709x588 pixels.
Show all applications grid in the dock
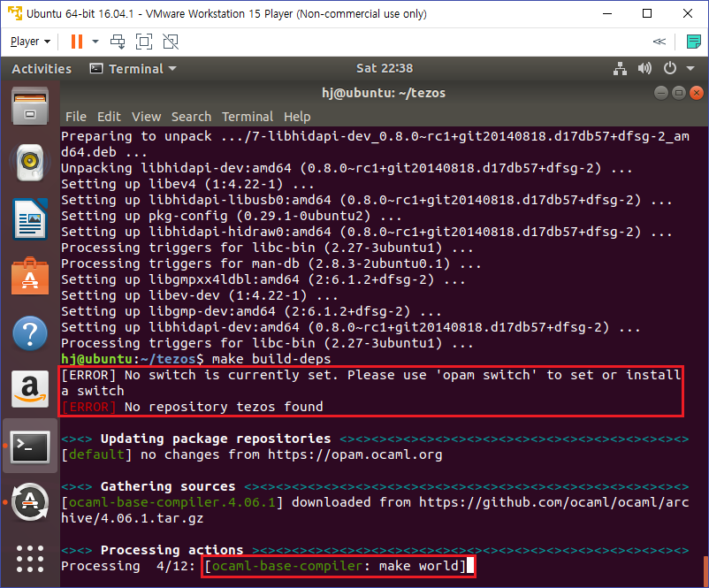pyautogui.click(x=30, y=559)
